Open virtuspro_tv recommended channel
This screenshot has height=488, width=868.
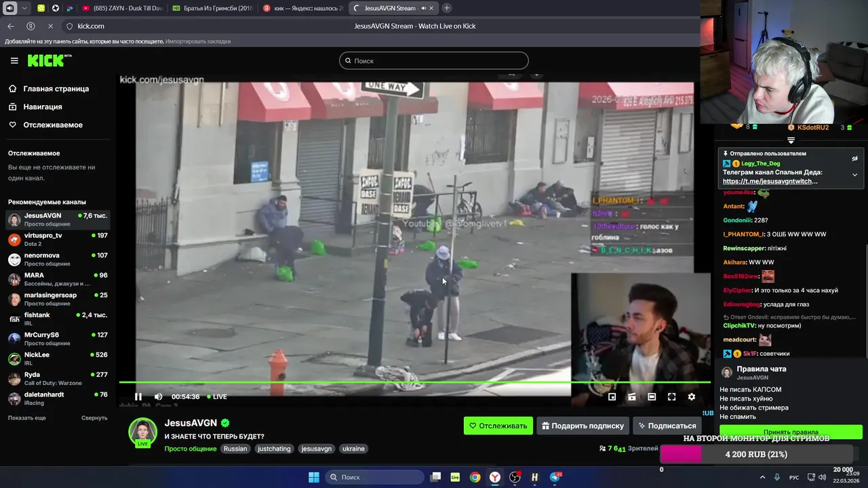pyautogui.click(x=58, y=239)
